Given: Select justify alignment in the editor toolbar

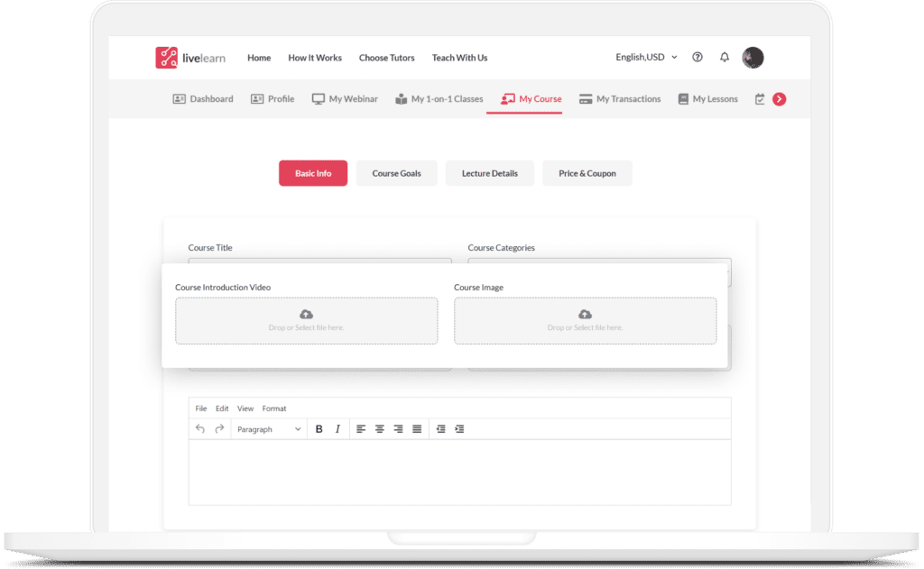Looking at the screenshot, I should 416,428.
